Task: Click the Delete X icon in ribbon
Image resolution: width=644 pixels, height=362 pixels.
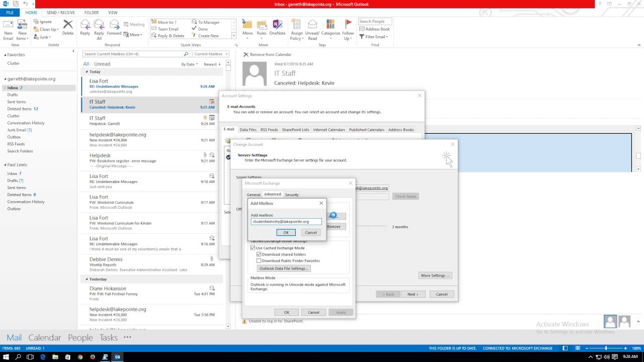Action: click(x=68, y=25)
